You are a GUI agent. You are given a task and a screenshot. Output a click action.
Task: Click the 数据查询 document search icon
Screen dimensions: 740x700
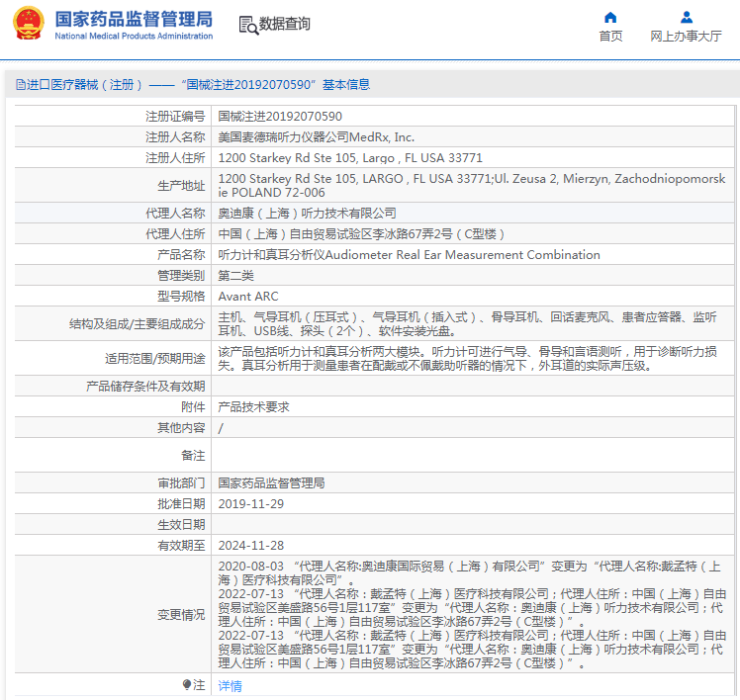[x=248, y=24]
